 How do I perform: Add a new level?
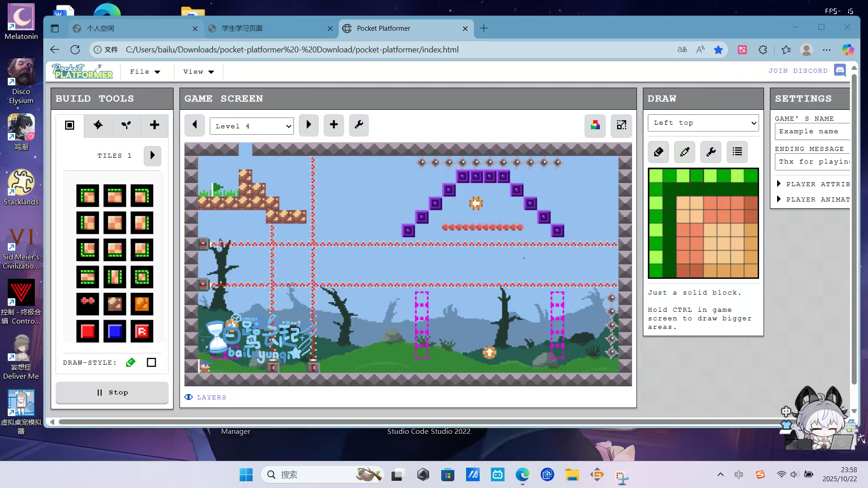pyautogui.click(x=334, y=125)
